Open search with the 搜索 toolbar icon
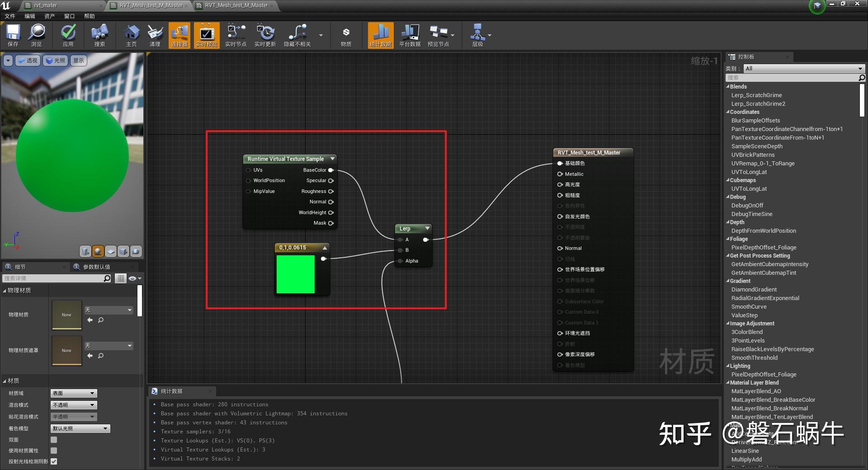Image resolution: width=868 pixels, height=470 pixels. pyautogui.click(x=99, y=35)
